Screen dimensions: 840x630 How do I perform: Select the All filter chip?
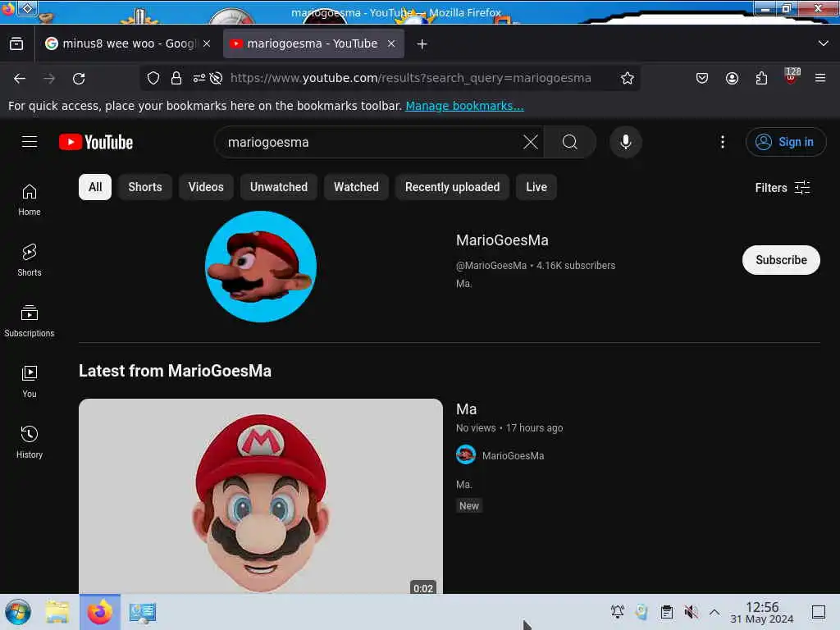pos(95,187)
